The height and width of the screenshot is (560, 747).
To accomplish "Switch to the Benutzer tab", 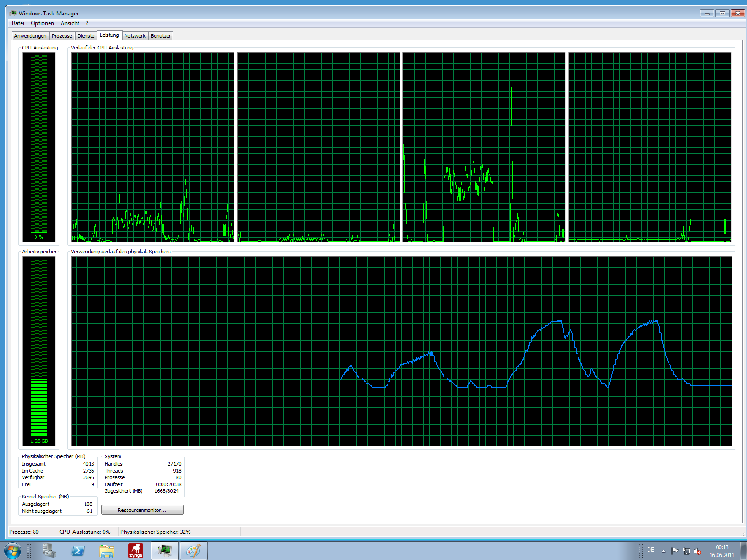I will (161, 36).
